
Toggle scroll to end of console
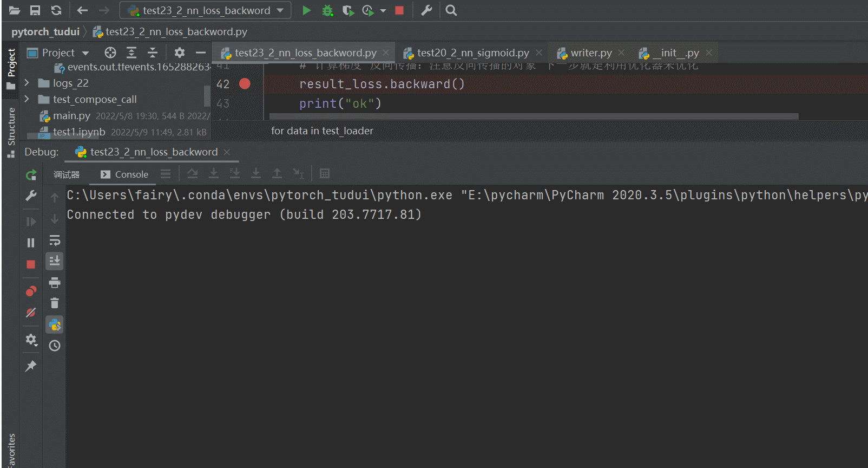pos(55,261)
